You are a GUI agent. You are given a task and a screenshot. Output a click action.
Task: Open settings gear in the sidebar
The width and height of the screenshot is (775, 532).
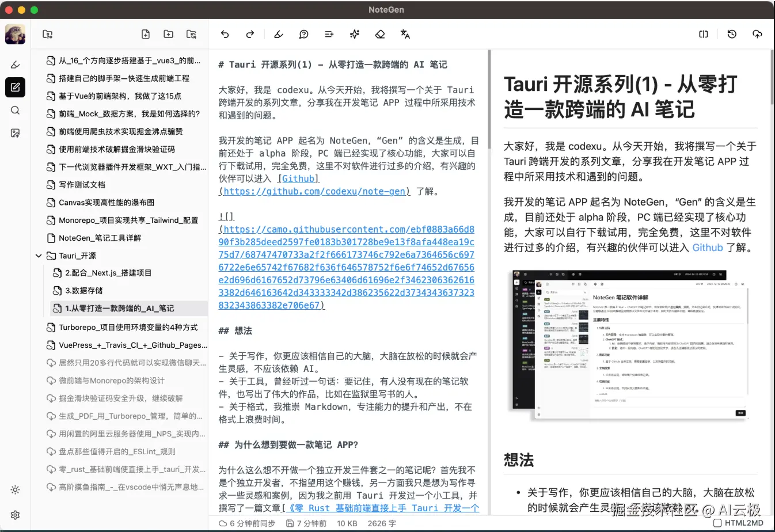click(x=16, y=515)
